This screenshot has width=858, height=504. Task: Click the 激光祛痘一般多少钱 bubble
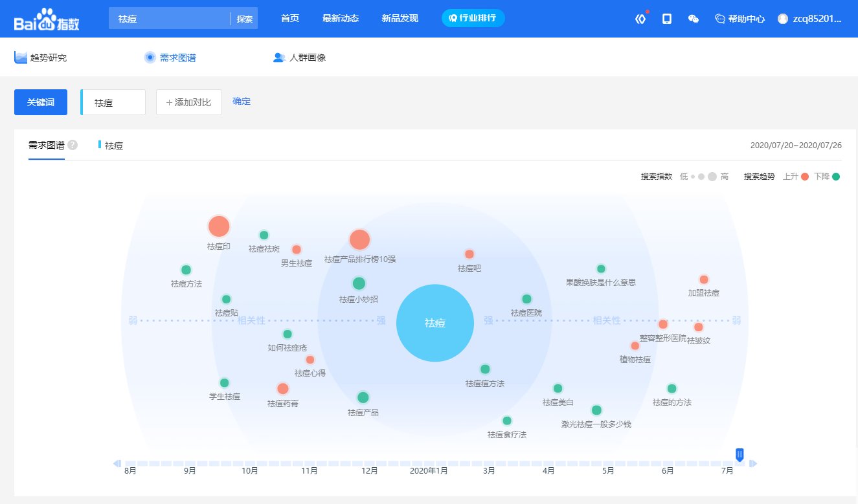[596, 410]
